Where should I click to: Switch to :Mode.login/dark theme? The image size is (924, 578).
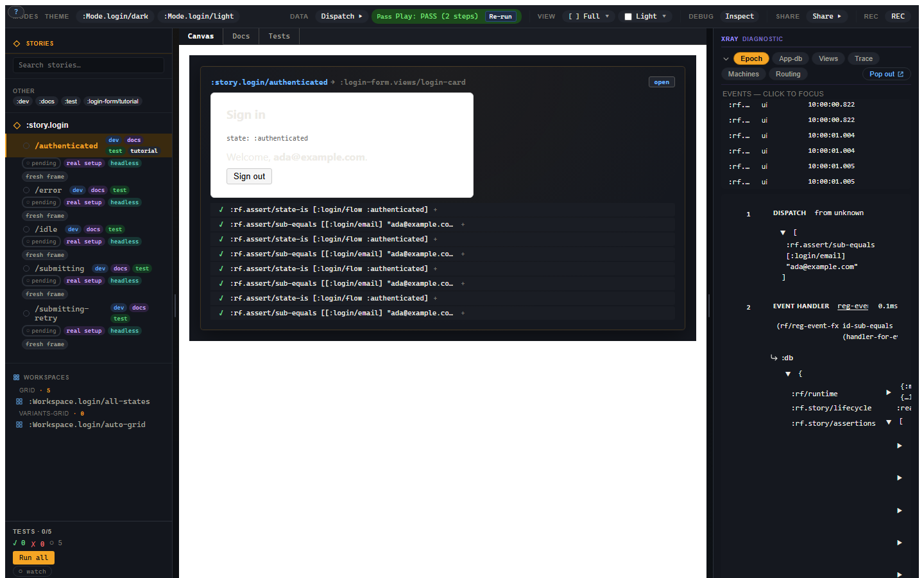pyautogui.click(x=116, y=17)
